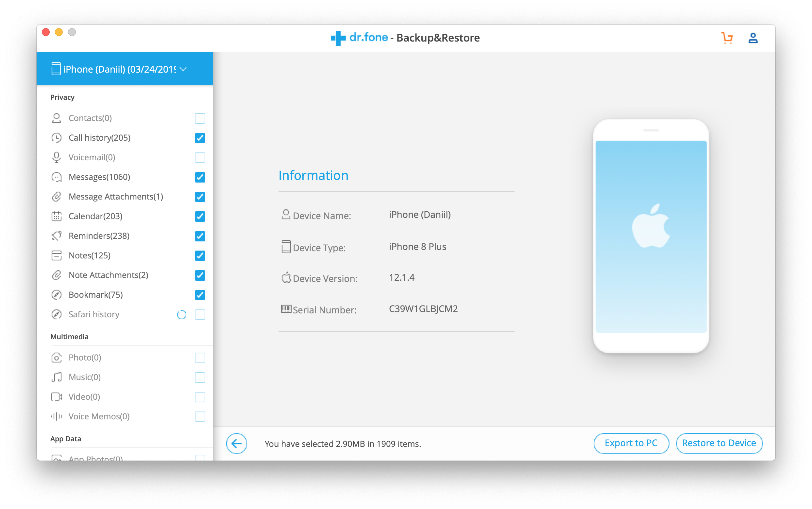Click the back arrow navigation button
Viewport: 812px width, 509px height.
(x=237, y=443)
